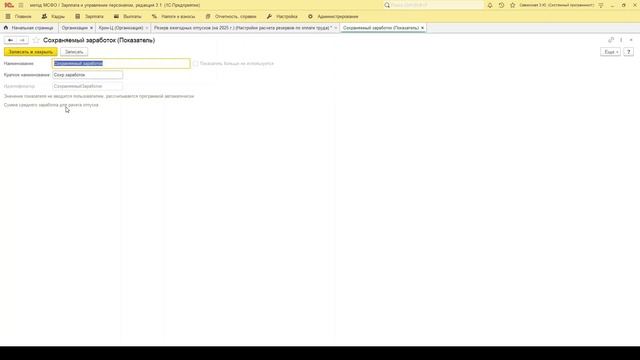Open favorites star icon in title bar
Image resolution: width=640 pixels, height=360 pixels.
(x=513, y=5)
